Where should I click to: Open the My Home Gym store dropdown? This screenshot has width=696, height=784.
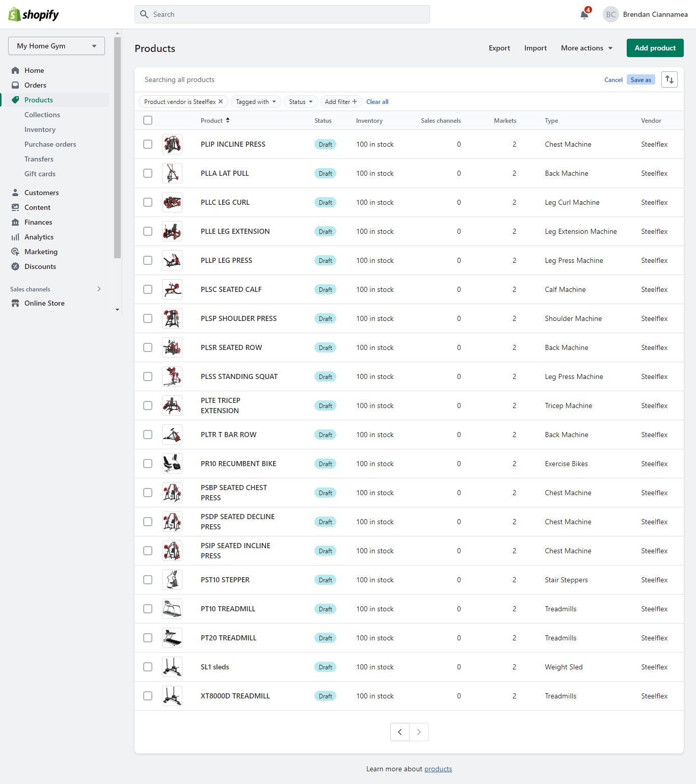coord(57,46)
